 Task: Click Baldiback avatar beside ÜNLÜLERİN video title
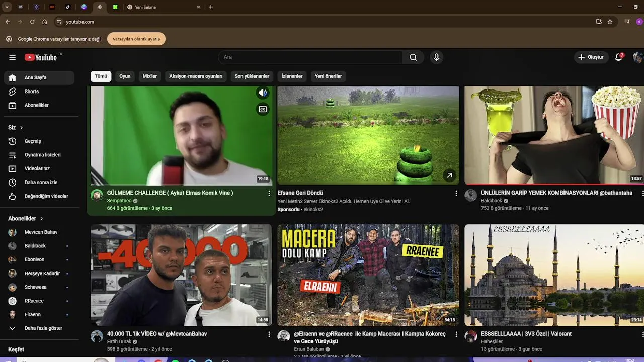471,196
